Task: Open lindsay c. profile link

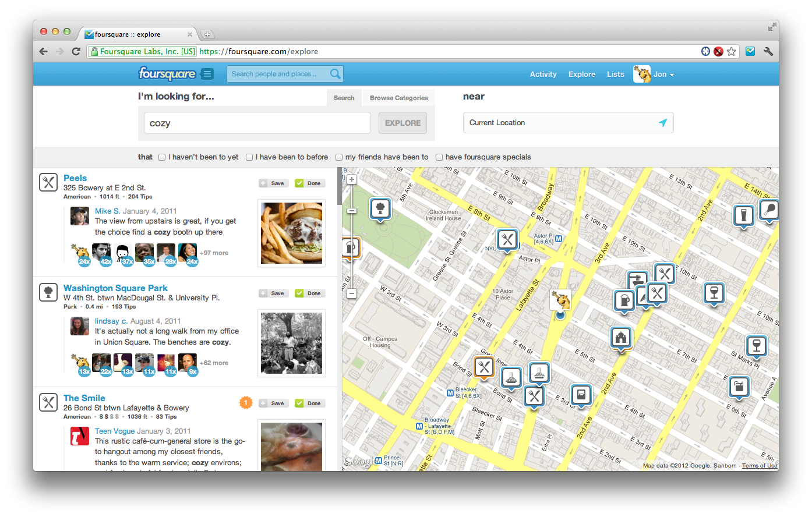Action: (111, 321)
